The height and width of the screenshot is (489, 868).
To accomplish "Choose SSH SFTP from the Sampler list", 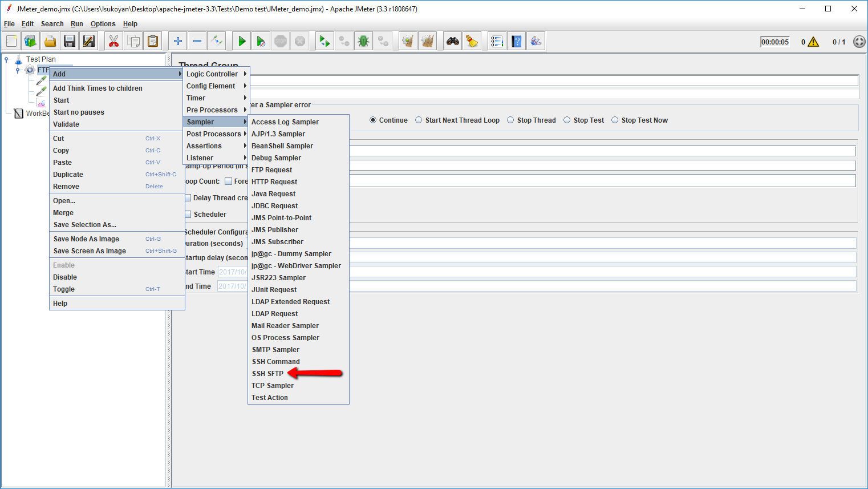I will pyautogui.click(x=267, y=374).
